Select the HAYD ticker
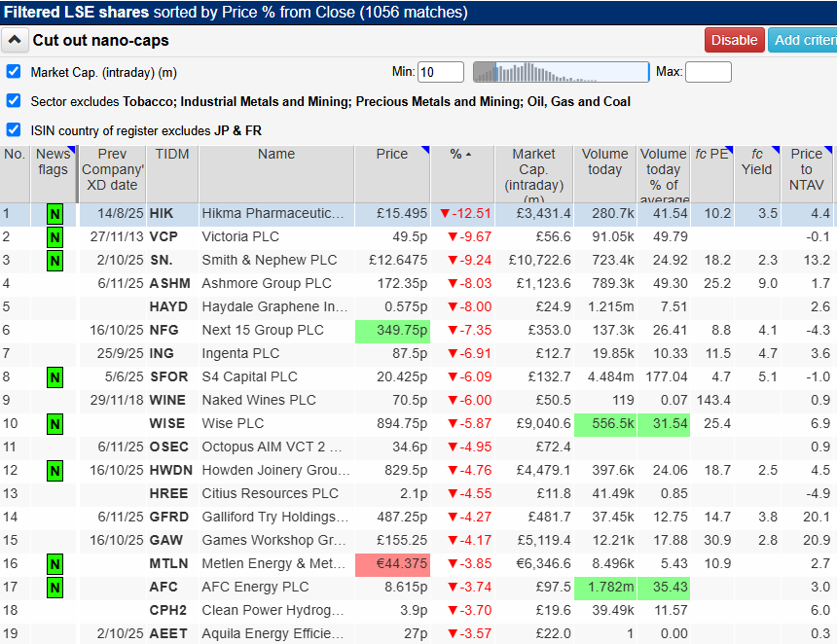This screenshot has height=644, width=837. (168, 306)
